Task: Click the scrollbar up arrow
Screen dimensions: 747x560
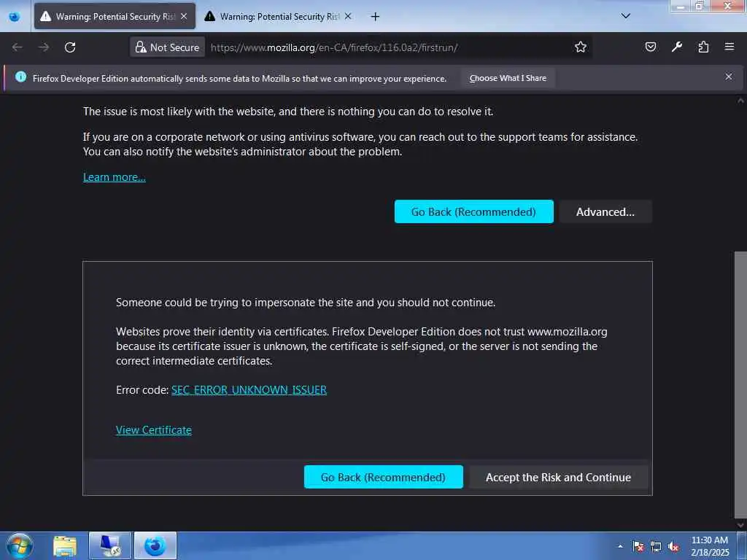Action: [740, 101]
